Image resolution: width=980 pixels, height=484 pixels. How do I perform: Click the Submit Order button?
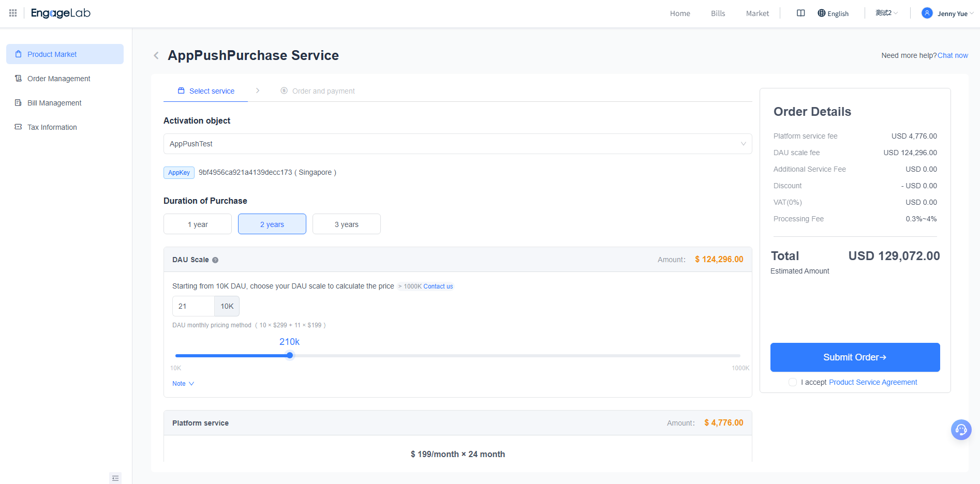855,357
